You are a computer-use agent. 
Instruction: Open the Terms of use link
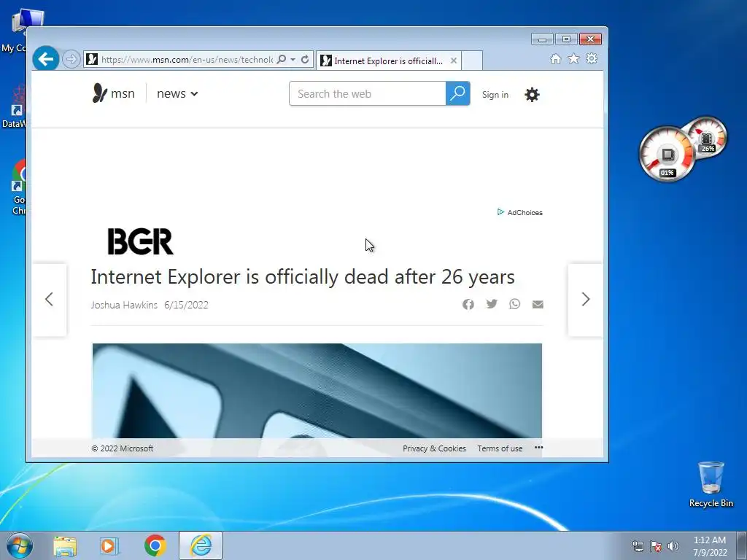pyautogui.click(x=500, y=448)
